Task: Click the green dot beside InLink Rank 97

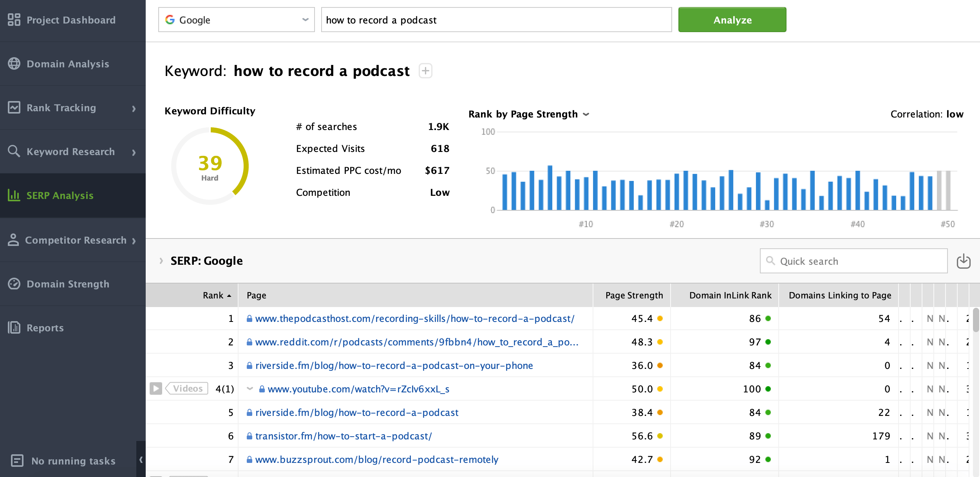Action: 768,342
